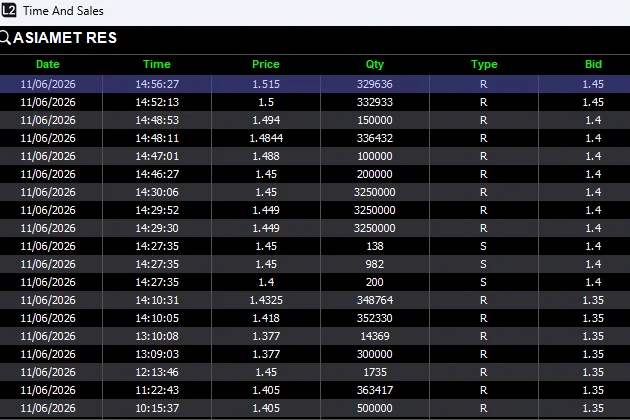This screenshot has width=630, height=420.
Task: Sort by the Type column header
Action: (x=484, y=64)
